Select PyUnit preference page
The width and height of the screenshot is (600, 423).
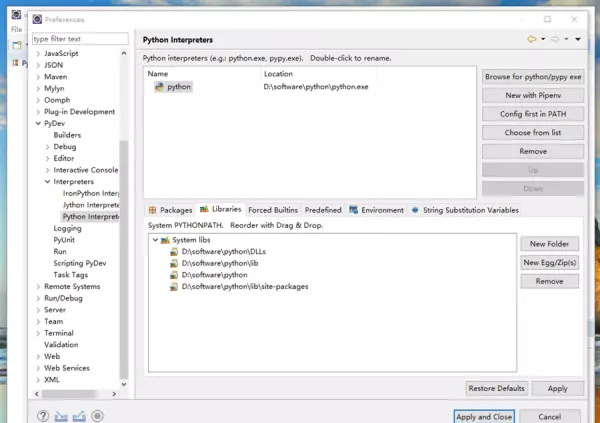[64, 240]
